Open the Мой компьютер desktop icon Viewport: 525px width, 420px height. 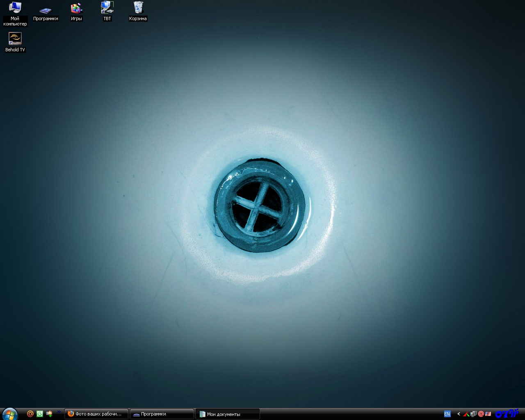point(15,14)
